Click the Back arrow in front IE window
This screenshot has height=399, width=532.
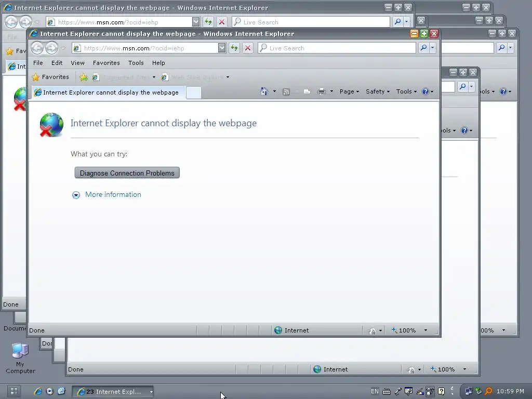[x=37, y=48]
